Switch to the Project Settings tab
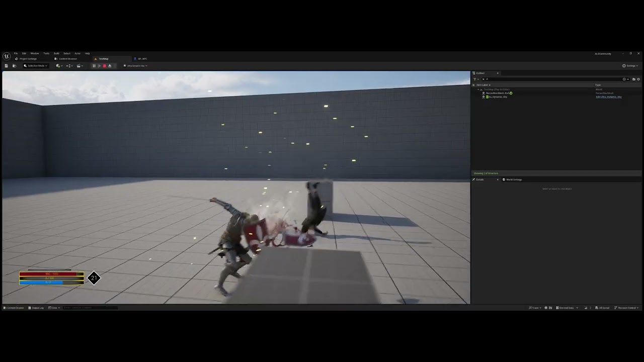 click(x=26, y=59)
